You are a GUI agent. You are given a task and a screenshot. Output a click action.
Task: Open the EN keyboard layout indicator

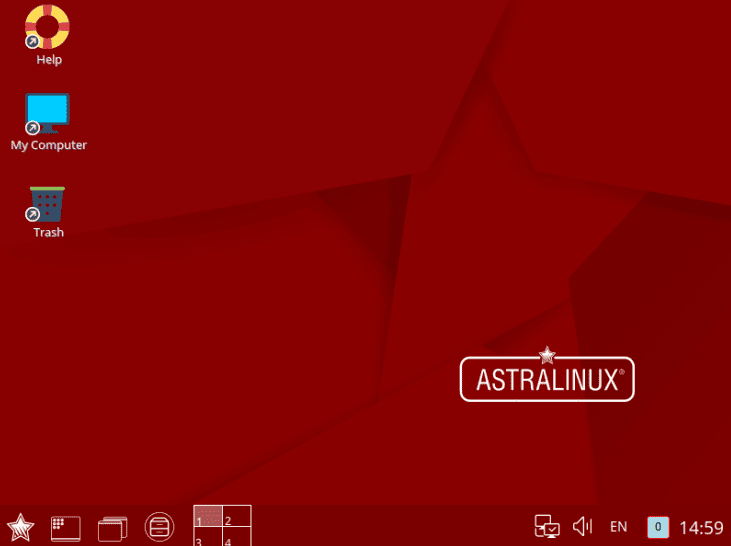pyautogui.click(x=618, y=526)
